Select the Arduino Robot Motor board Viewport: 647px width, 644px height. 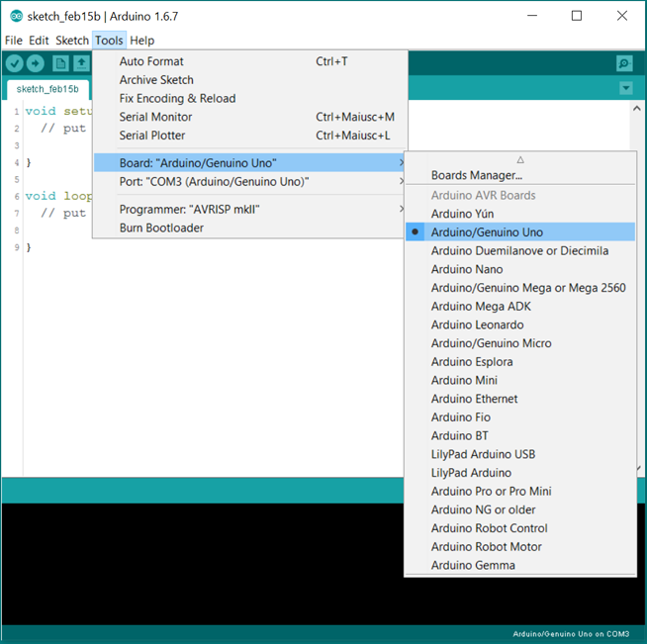[x=520, y=547]
